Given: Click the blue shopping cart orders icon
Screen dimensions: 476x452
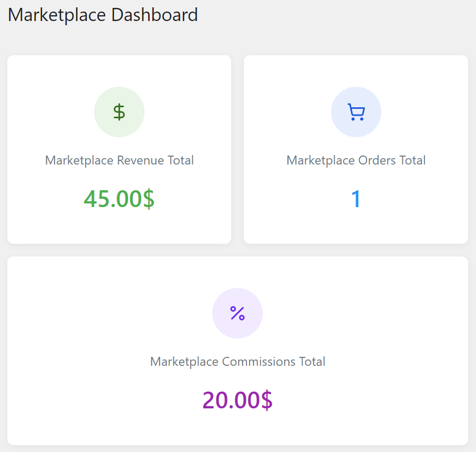Looking at the screenshot, I should [x=356, y=112].
